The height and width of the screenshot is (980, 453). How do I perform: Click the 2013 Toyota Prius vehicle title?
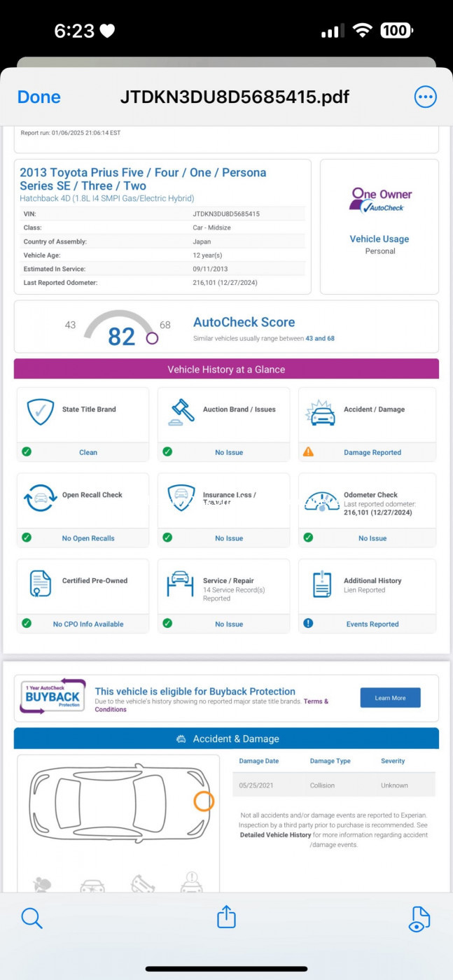pos(143,178)
